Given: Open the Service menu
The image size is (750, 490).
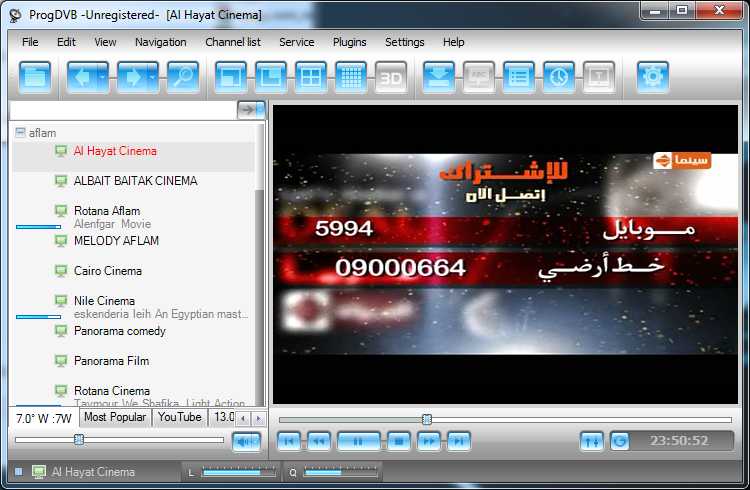Looking at the screenshot, I should 297,42.
